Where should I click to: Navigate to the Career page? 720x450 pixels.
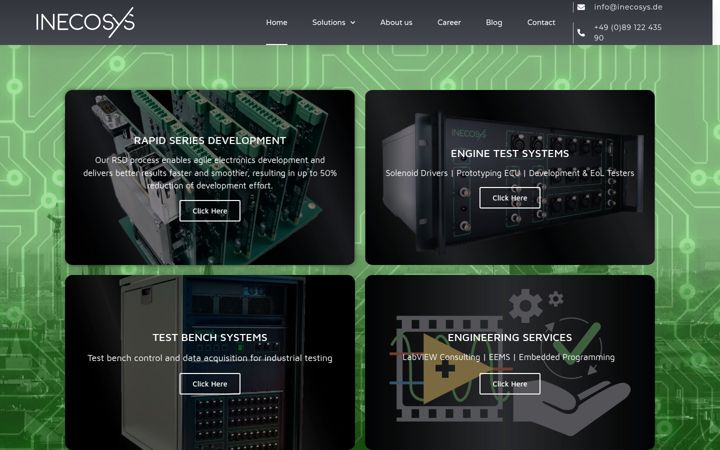(x=449, y=22)
